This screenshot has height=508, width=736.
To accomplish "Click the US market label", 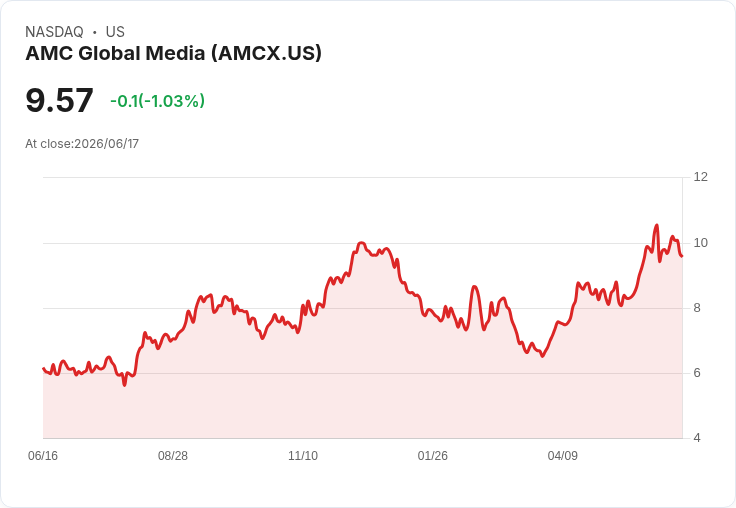I will [x=115, y=32].
